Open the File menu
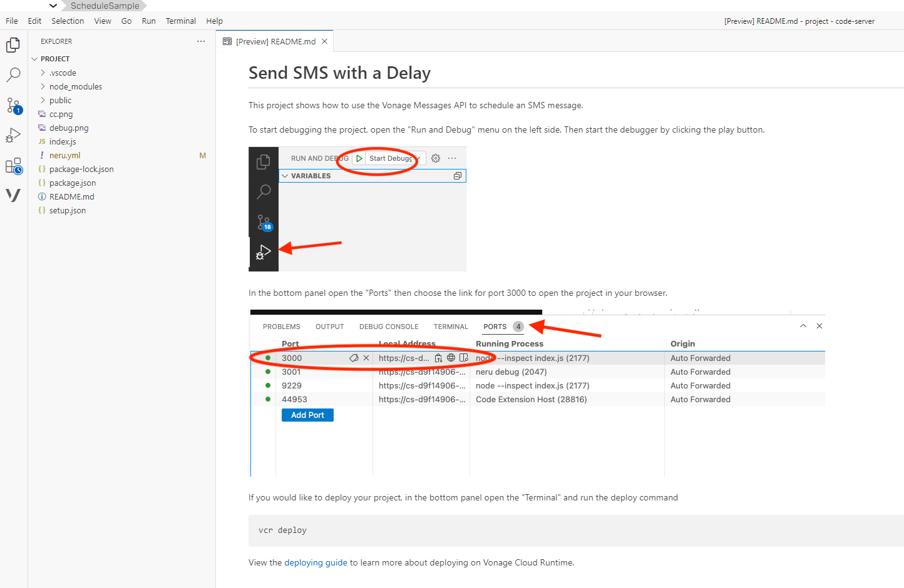Screen dimensions: 904x588 (x=12, y=21)
